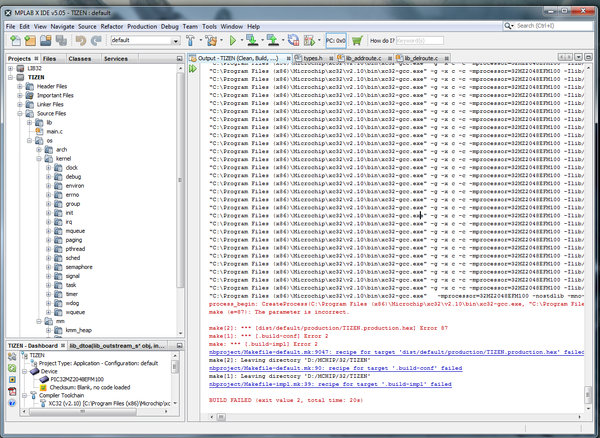Show the opened documents list dropdown
The height and width of the screenshot is (438, 600).
pyautogui.click(x=579, y=57)
